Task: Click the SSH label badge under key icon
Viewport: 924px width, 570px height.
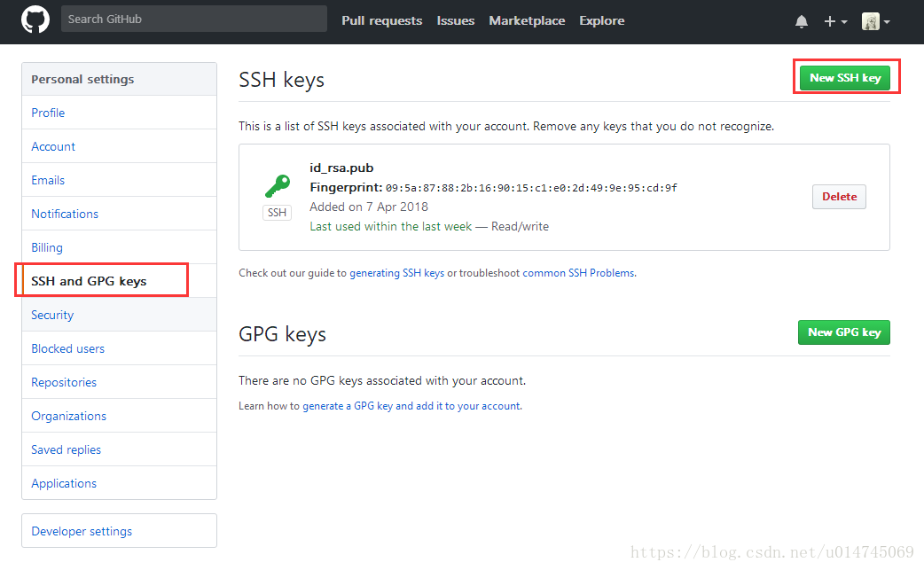Action: click(277, 213)
